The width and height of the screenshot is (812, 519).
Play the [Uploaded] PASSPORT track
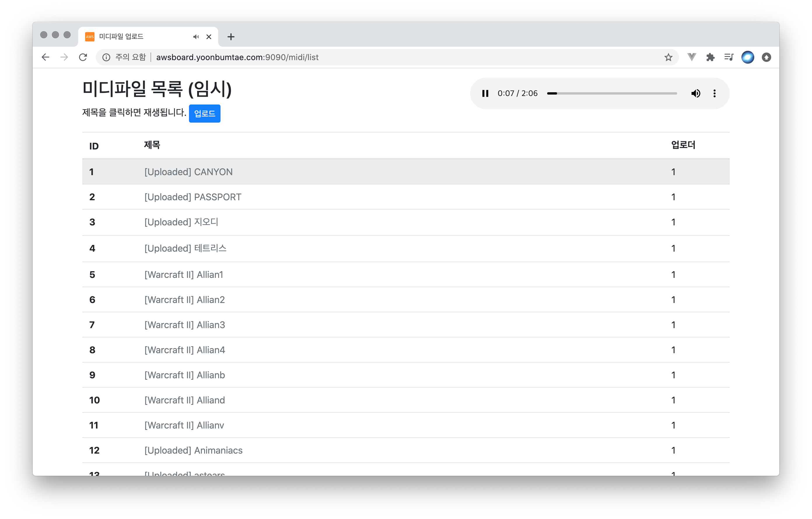click(192, 197)
